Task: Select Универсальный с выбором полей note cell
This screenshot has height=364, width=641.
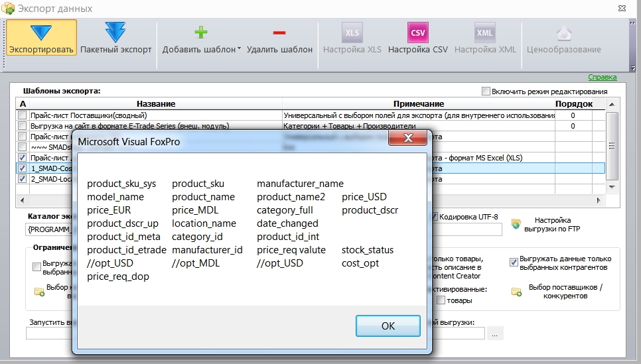Action: [419, 115]
